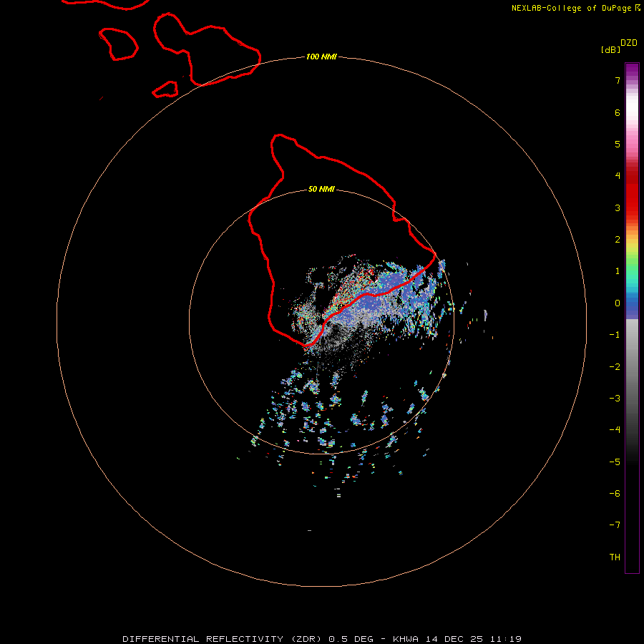Click the 50 NMI range ring label

(x=321, y=189)
